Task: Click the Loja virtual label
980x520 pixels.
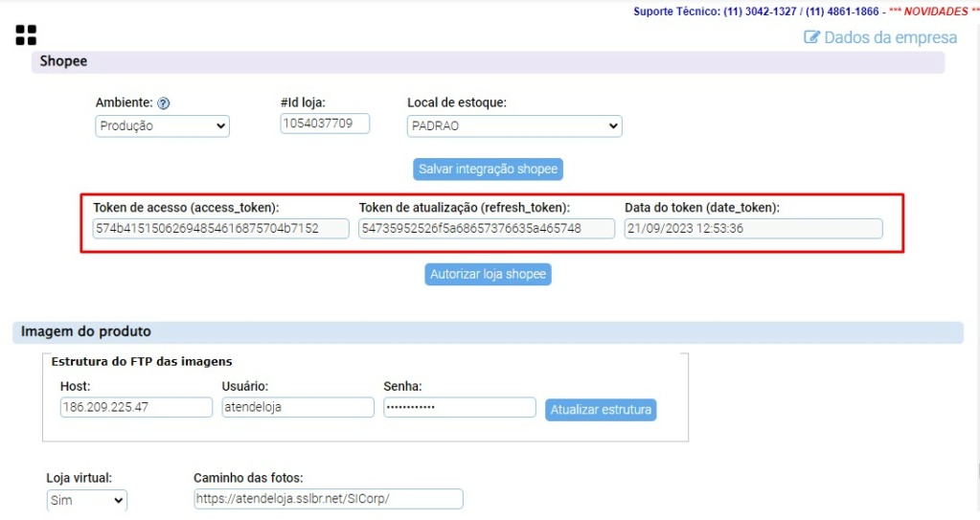Action: 80,478
